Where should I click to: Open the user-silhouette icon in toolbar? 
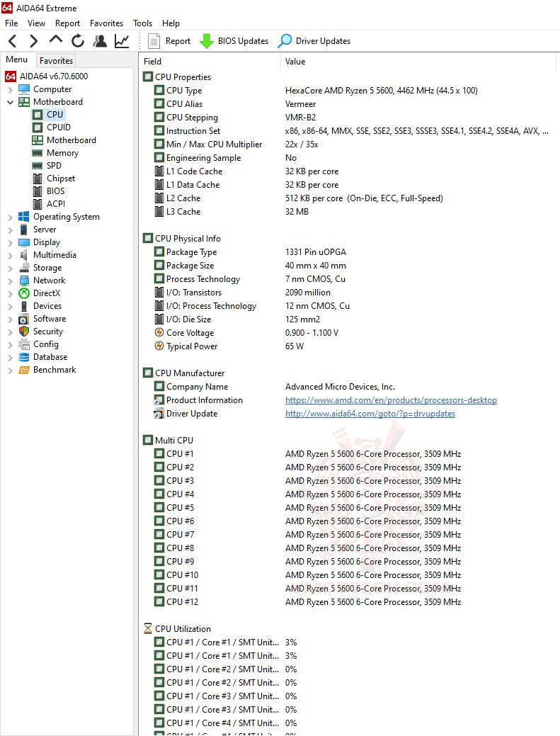tap(100, 41)
